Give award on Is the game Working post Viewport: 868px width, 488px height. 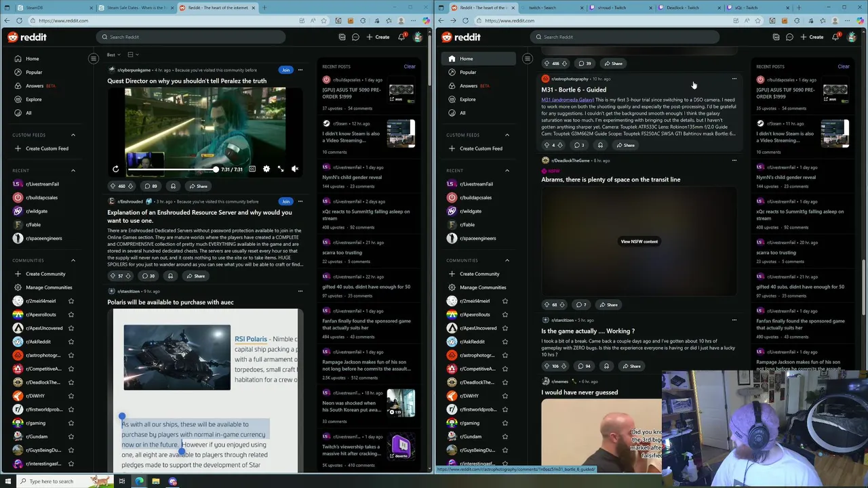point(606,366)
